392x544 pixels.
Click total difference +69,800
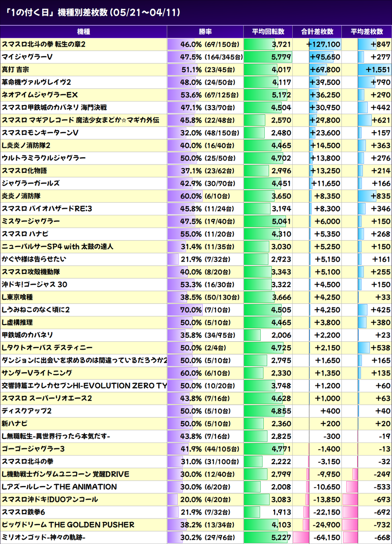325,70
